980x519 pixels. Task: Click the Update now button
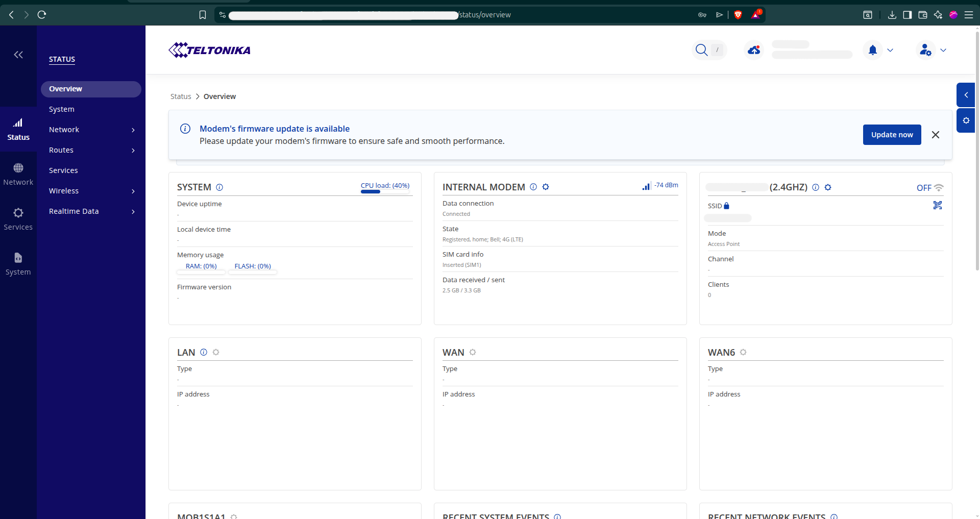click(892, 135)
